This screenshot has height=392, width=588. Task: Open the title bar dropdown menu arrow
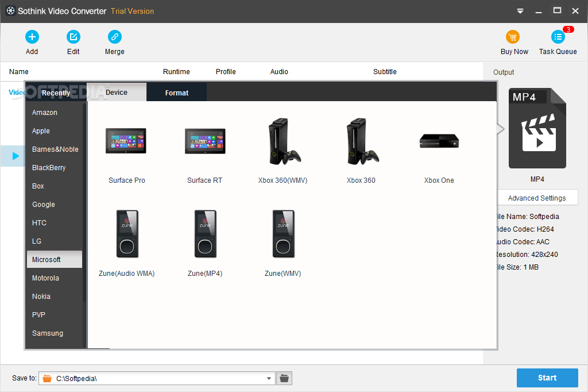520,11
